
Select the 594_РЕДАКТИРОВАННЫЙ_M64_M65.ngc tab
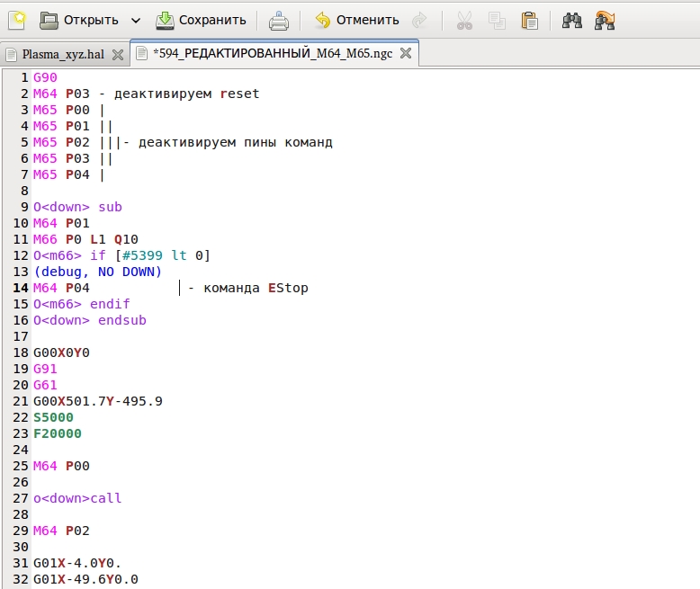(x=273, y=54)
